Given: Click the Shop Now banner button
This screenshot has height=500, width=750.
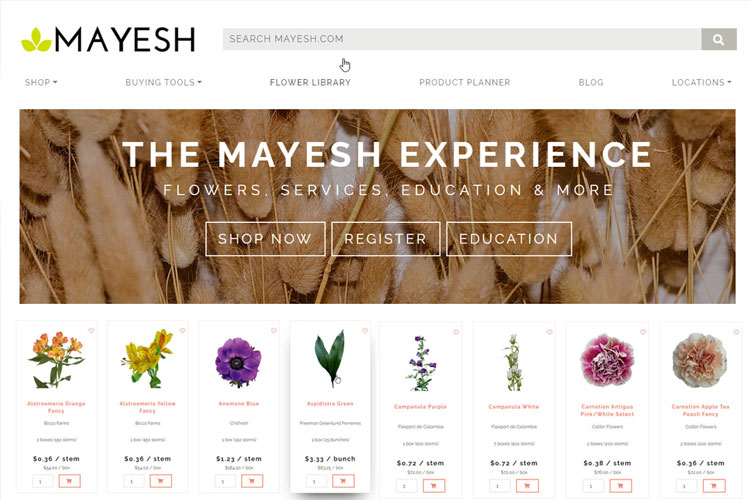Looking at the screenshot, I should click(265, 239).
